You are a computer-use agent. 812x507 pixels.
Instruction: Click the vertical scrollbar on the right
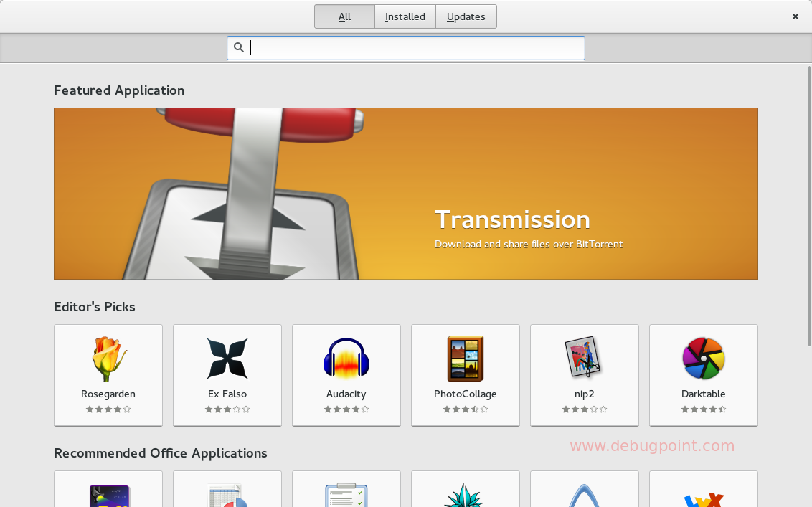809,206
